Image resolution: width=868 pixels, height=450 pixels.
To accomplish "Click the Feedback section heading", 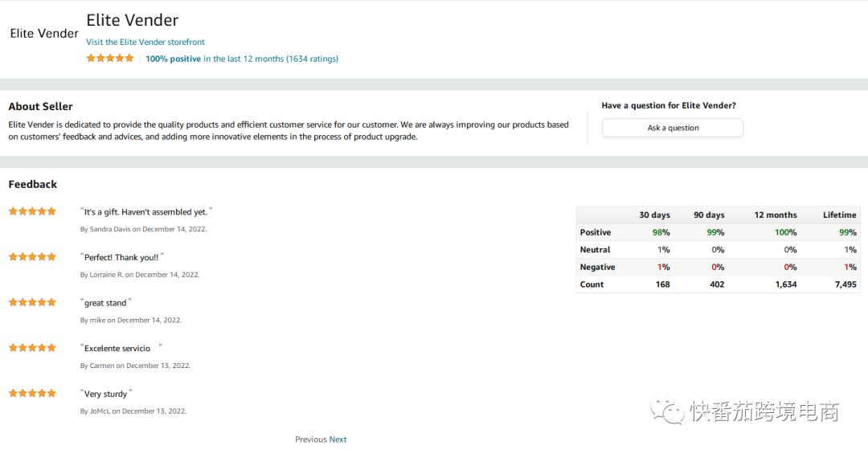I will tap(33, 184).
